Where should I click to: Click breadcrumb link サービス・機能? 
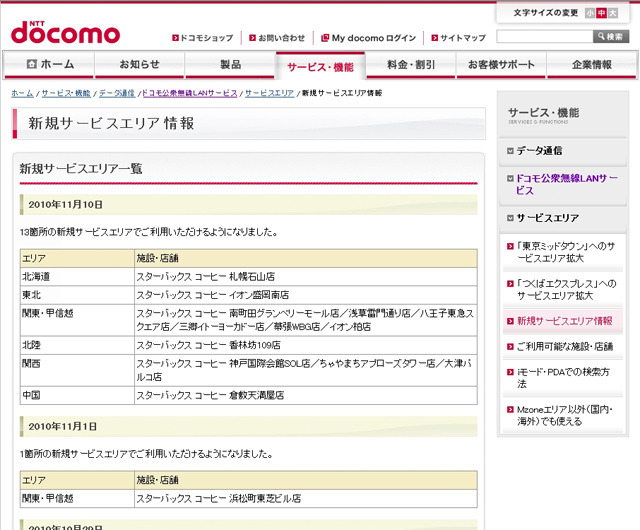pos(66,93)
